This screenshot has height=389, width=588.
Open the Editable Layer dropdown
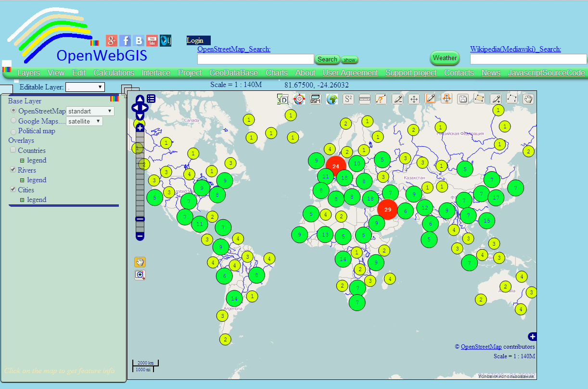point(85,87)
